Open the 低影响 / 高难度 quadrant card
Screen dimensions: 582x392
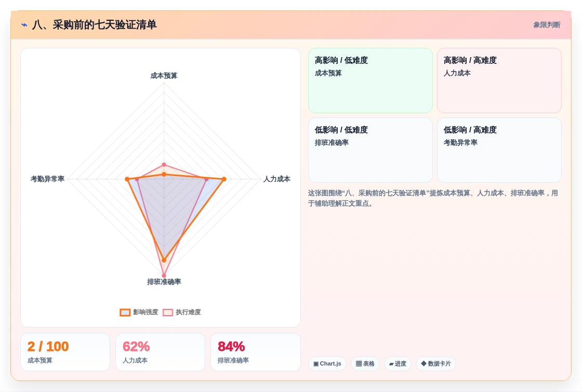pos(499,150)
